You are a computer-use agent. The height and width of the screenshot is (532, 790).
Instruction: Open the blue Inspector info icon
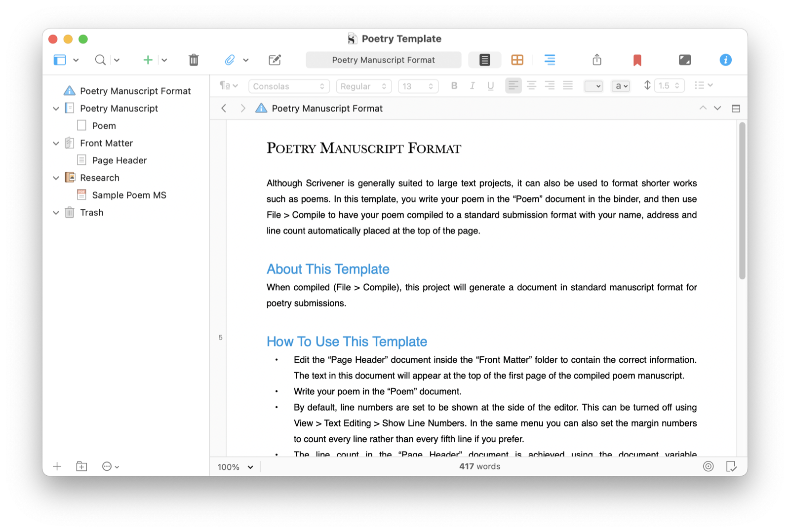[x=725, y=60]
